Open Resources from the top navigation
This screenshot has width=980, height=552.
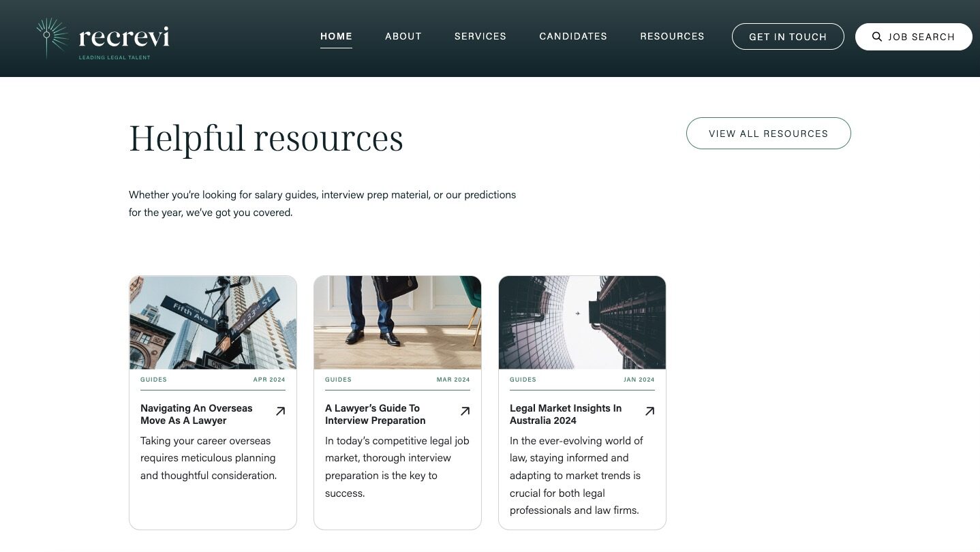coord(672,37)
